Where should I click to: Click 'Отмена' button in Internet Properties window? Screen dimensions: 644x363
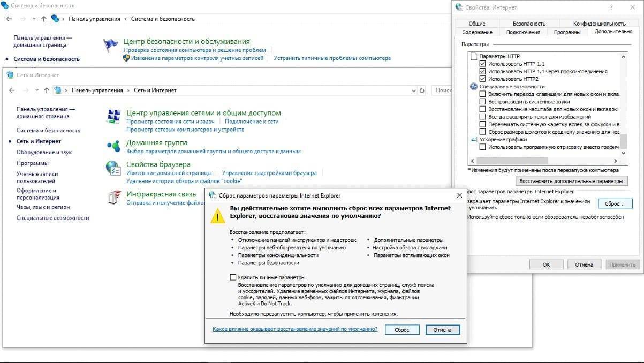pyautogui.click(x=584, y=264)
